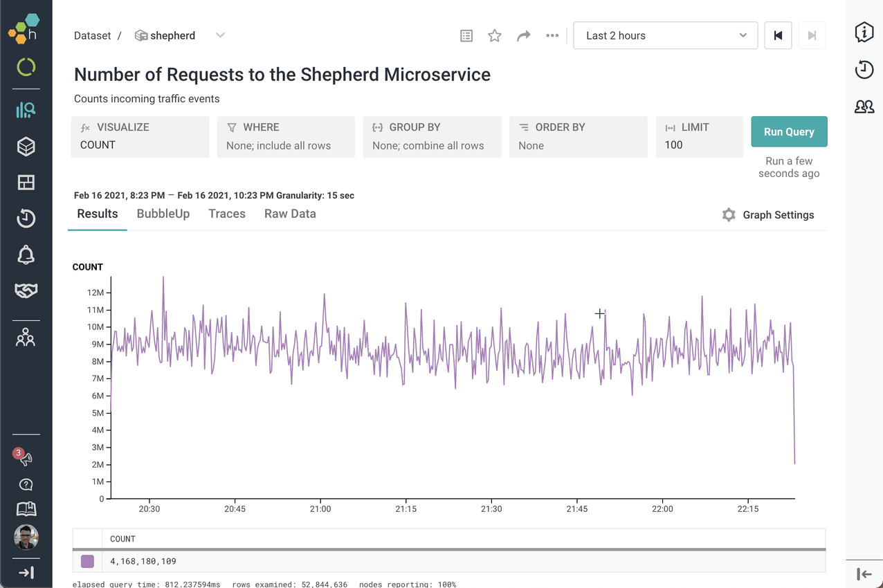Viewport: 883px width, 588px height.
Task: Click the share arrow icon
Action: (523, 36)
